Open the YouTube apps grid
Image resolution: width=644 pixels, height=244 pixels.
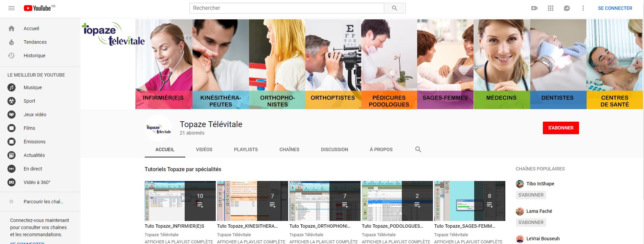551,8
